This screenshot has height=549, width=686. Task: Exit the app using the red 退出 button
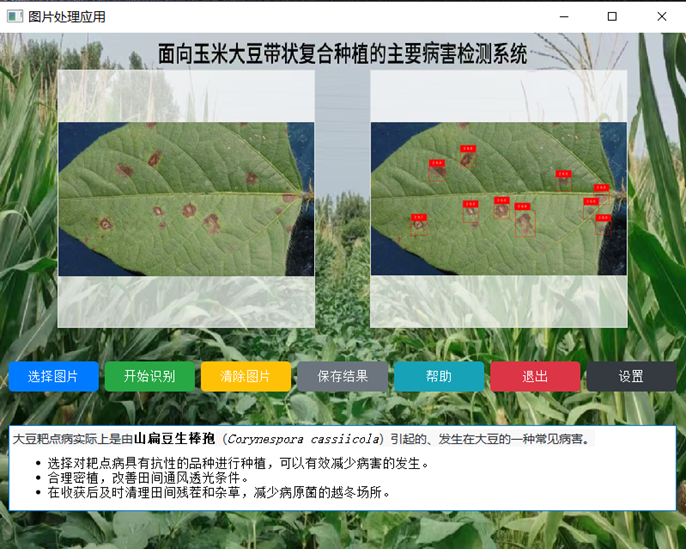click(535, 376)
